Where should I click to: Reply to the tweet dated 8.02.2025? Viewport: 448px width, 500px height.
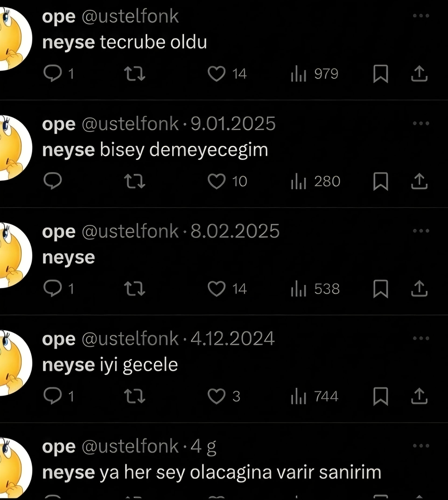(x=53, y=288)
